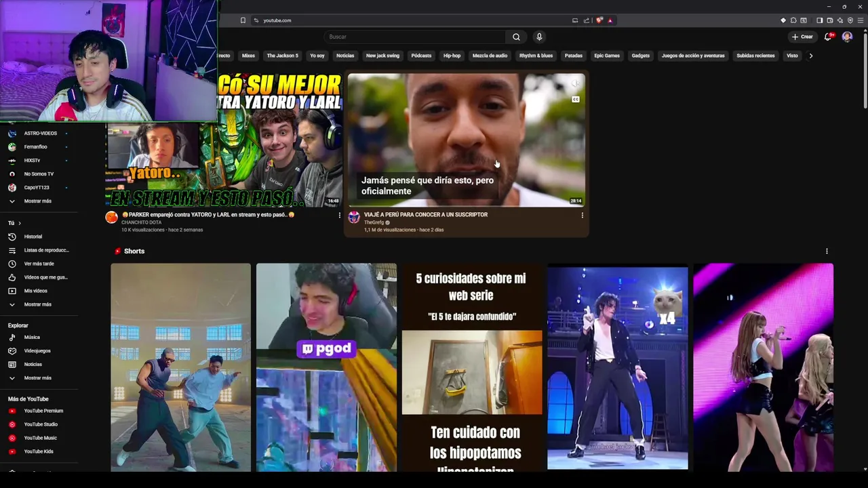Open video title 'VIAJÉ A PERÚ PARA CONOCER A UN SUSCRIPTOR'
Screen dimensions: 868x488
tap(426, 214)
